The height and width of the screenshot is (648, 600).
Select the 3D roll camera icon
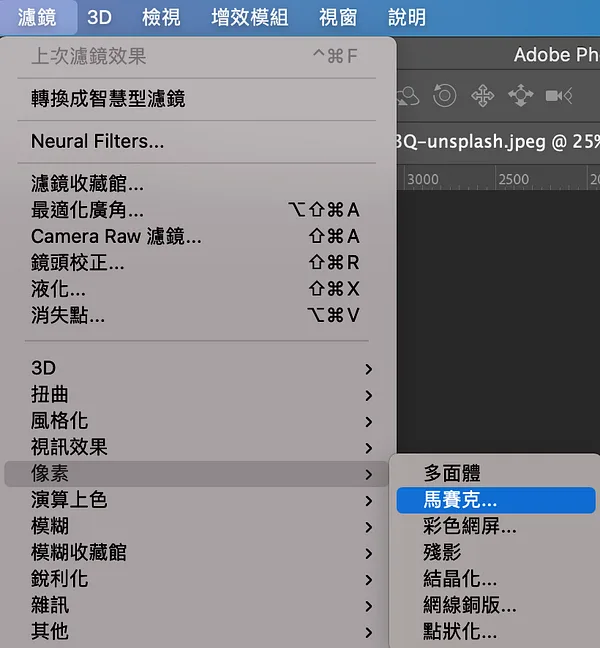(x=445, y=96)
